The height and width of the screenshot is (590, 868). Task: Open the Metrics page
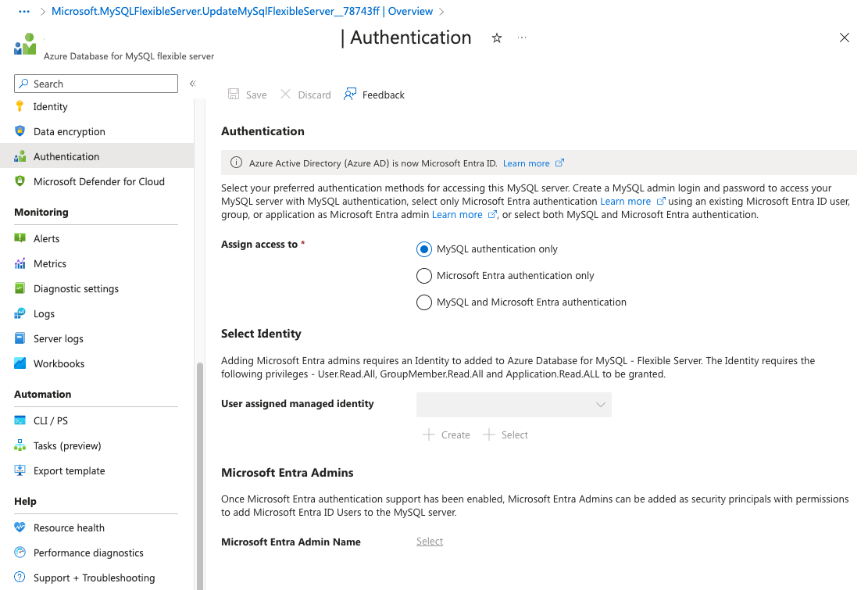[x=49, y=263]
